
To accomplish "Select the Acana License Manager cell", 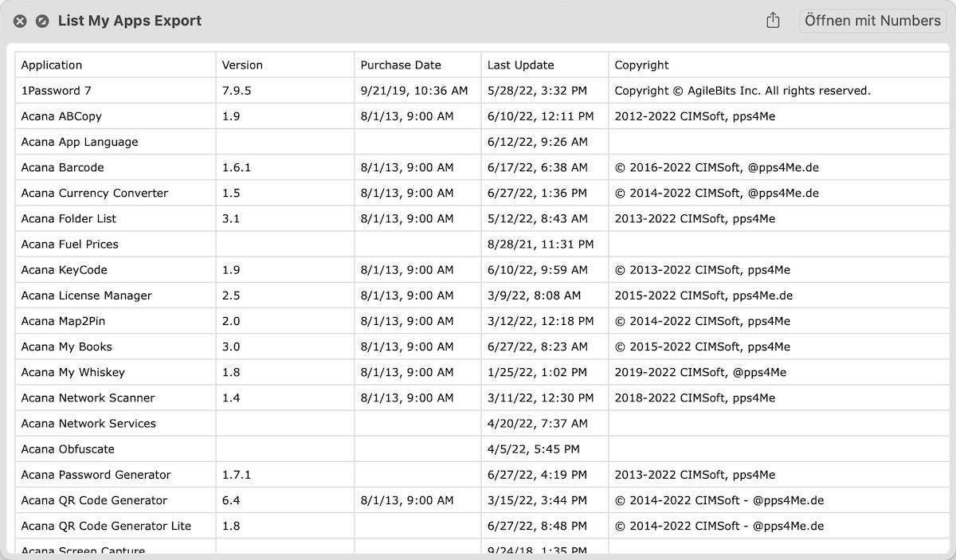I will point(116,296).
